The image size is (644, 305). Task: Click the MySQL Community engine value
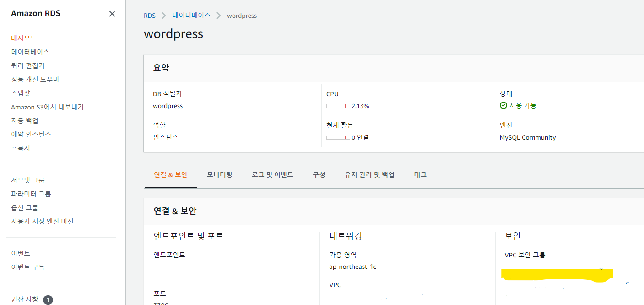pyautogui.click(x=528, y=137)
